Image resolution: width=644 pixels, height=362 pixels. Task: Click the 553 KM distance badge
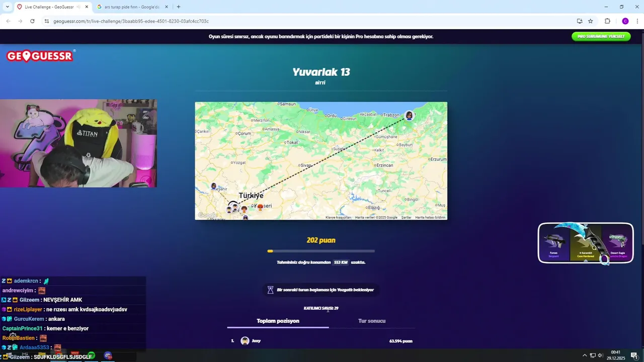[341, 262]
